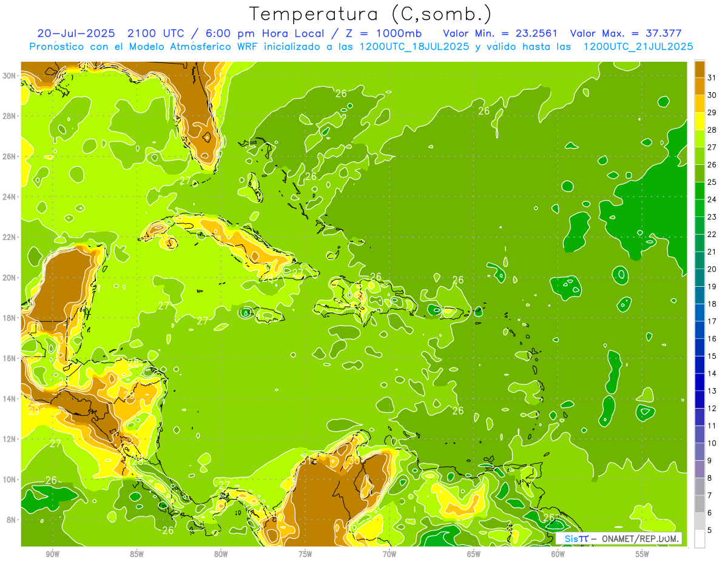Click the legend label 8

tap(710, 478)
